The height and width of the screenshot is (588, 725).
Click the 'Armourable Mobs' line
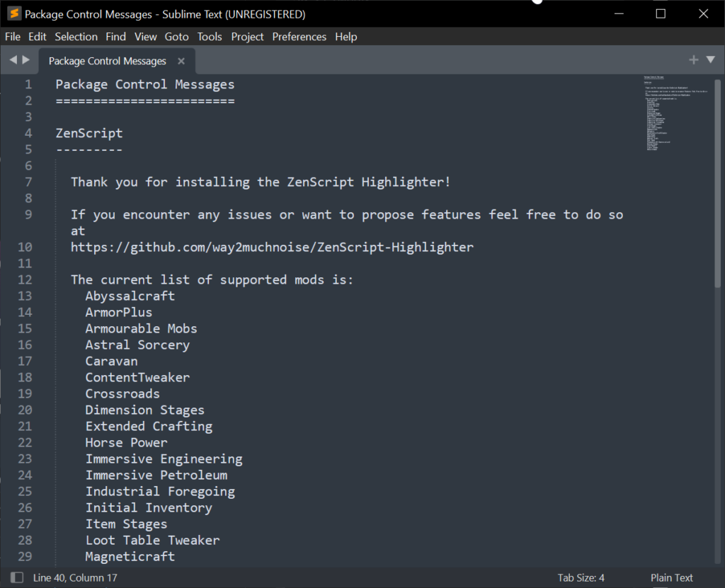coord(141,328)
